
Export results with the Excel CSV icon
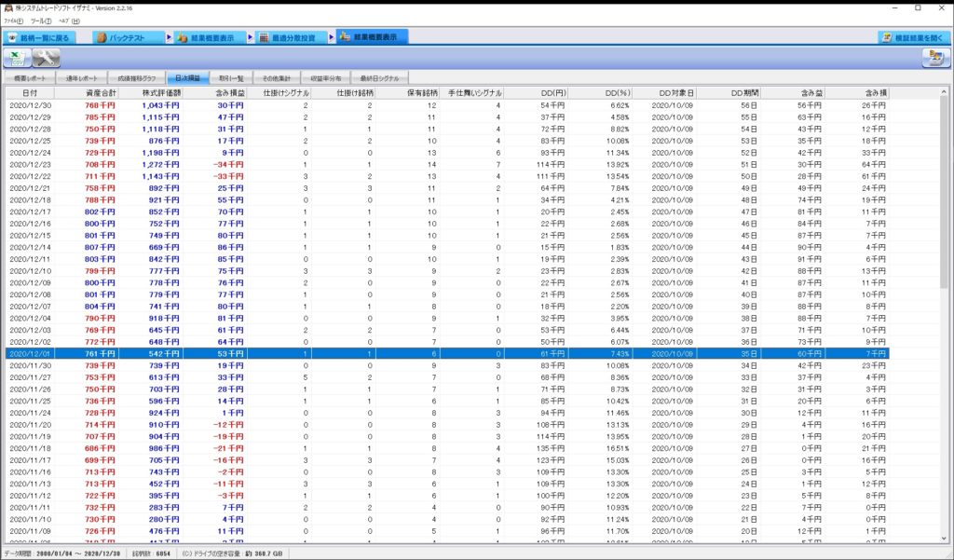coord(16,59)
